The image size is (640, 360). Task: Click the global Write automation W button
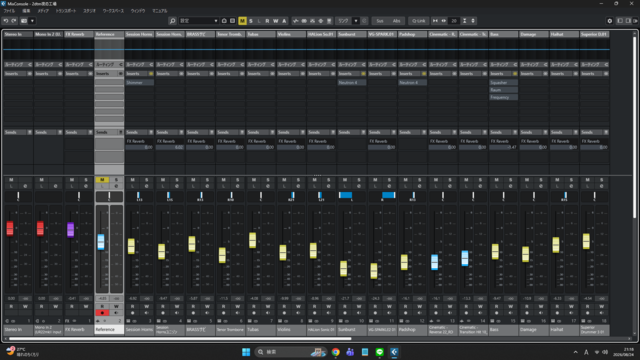tap(276, 21)
